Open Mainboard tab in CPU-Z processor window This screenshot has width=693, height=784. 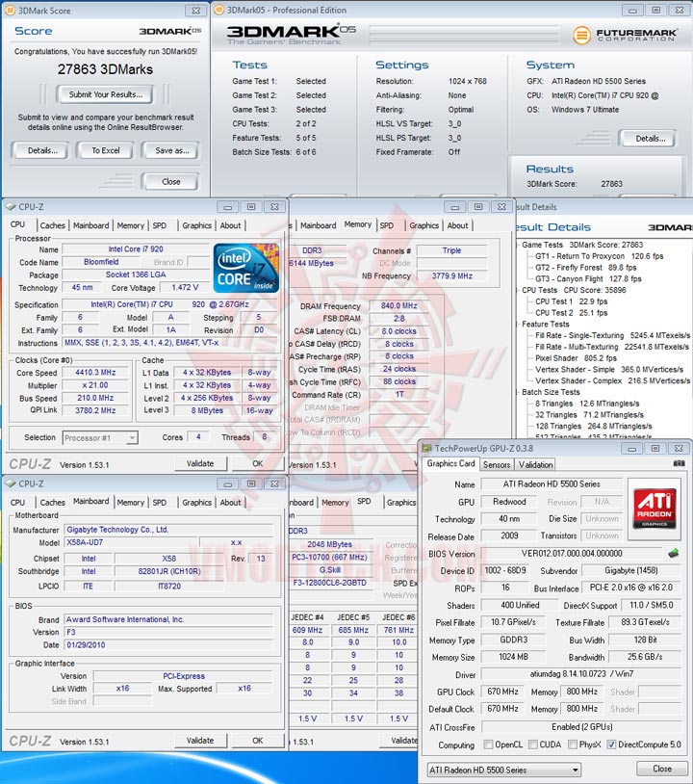(x=90, y=225)
